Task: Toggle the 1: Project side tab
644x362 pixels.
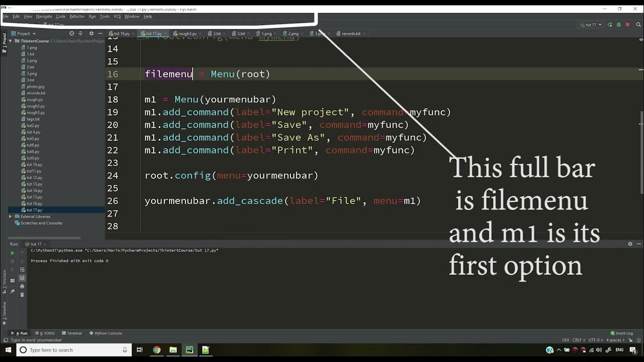Action: [x=4, y=41]
